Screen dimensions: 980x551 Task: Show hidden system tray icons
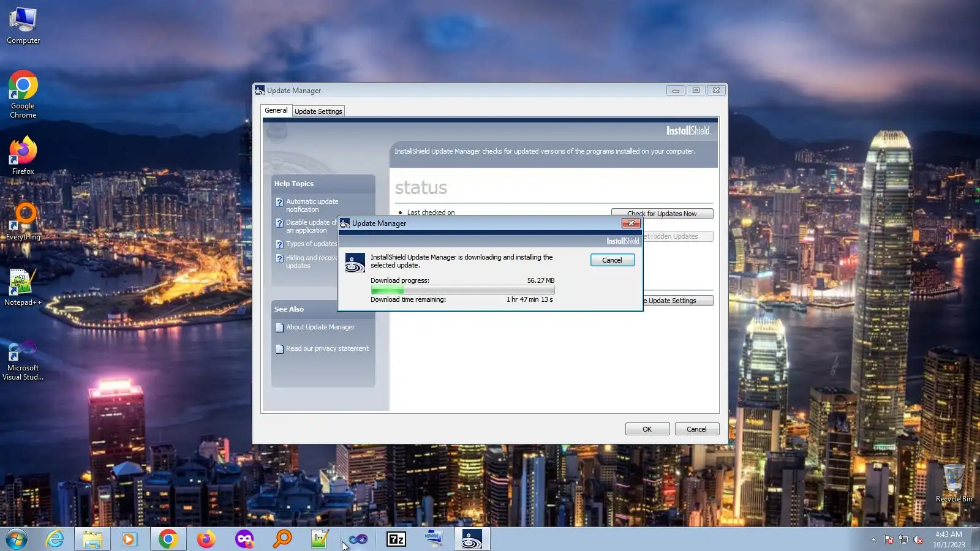click(873, 540)
